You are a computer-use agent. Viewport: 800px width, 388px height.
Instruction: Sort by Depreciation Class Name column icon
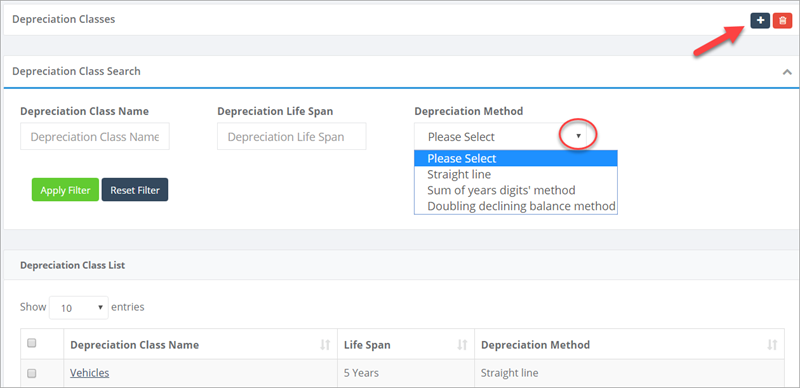325,345
